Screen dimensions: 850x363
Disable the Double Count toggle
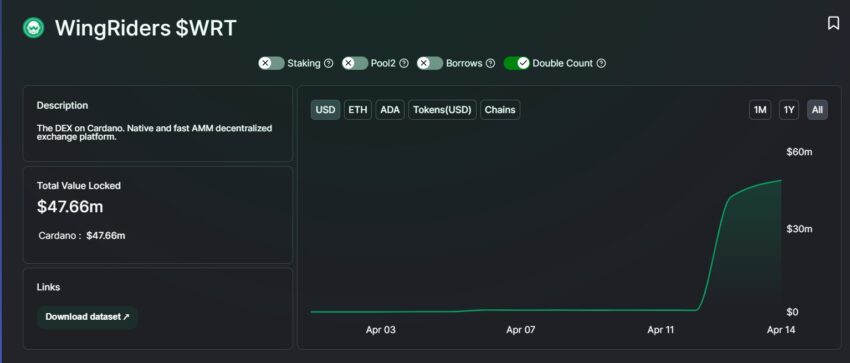click(x=517, y=63)
